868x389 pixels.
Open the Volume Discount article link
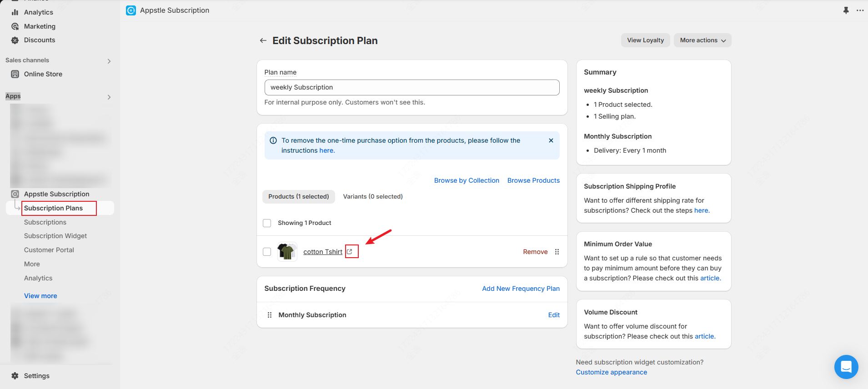point(705,336)
